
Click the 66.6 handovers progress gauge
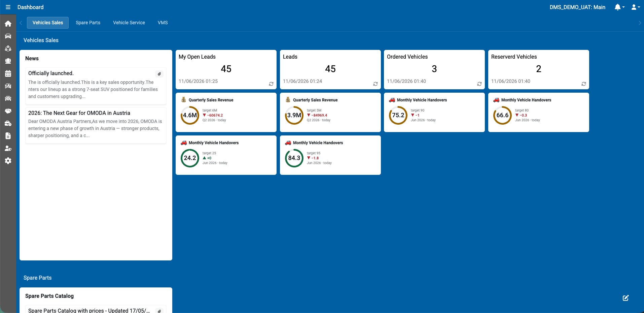(x=502, y=115)
